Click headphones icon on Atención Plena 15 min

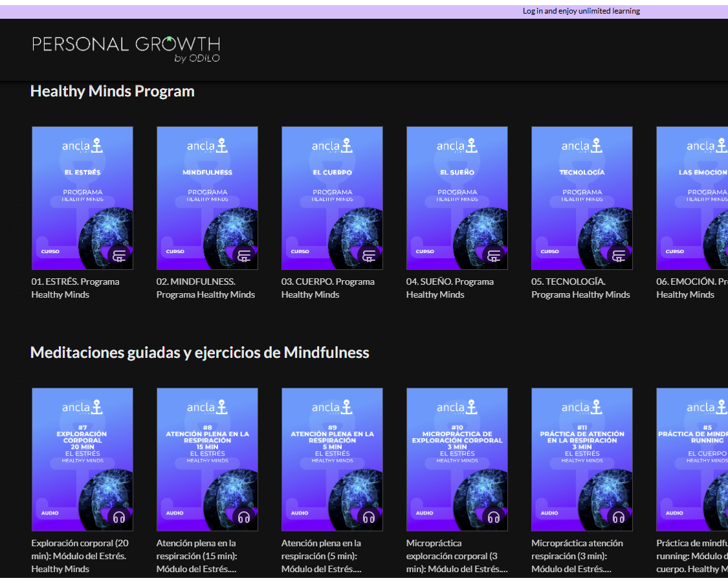pos(244,517)
